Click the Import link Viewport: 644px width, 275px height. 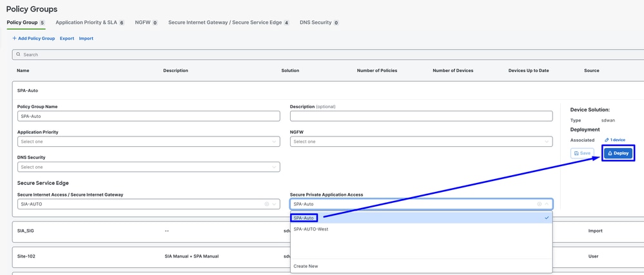coord(86,39)
